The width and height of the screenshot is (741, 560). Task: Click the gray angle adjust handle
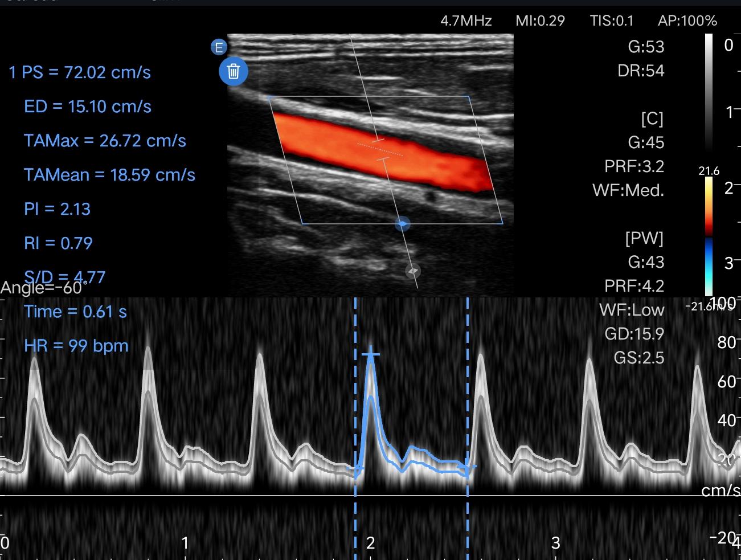(413, 271)
